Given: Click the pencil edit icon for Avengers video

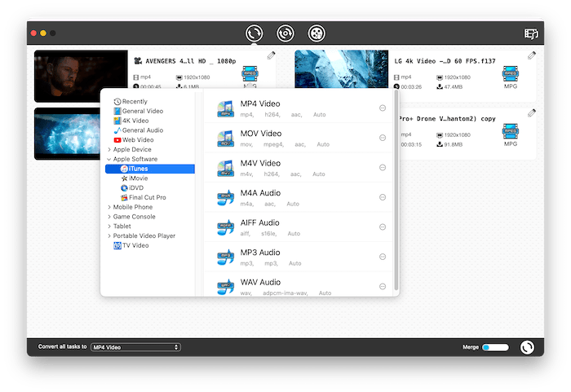Looking at the screenshot, I should click(272, 55).
